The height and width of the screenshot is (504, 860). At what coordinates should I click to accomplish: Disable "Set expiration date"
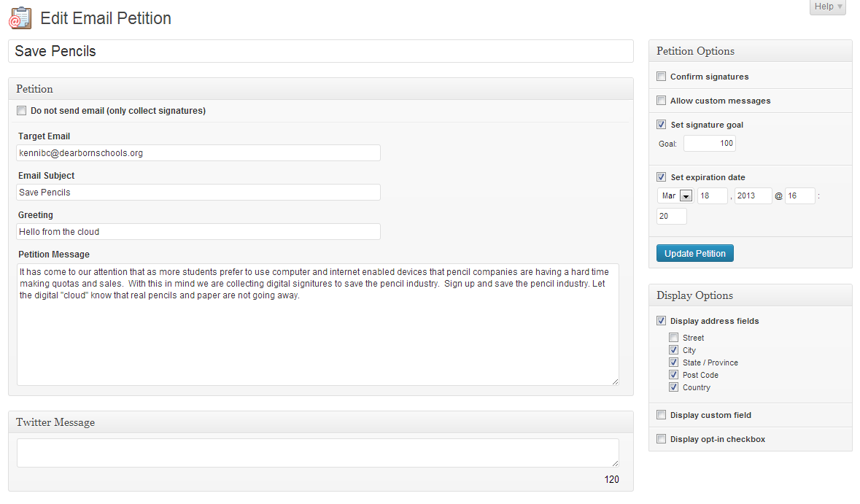tap(661, 177)
